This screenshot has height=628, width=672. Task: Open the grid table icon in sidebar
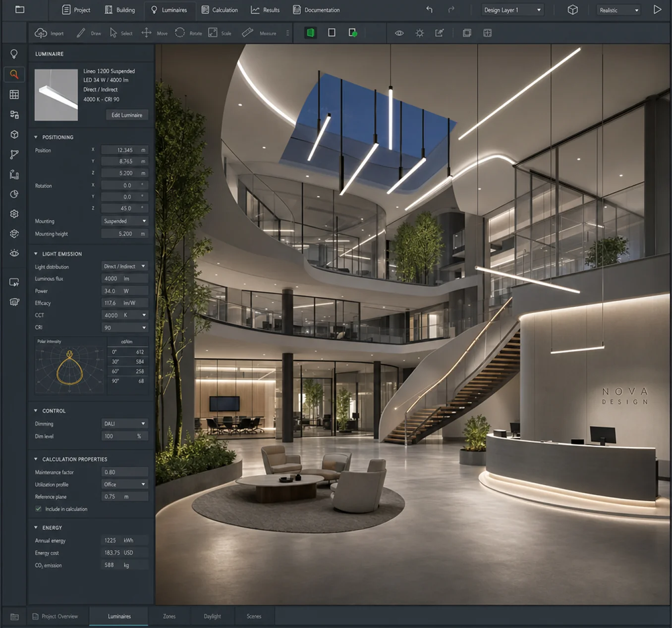click(14, 95)
